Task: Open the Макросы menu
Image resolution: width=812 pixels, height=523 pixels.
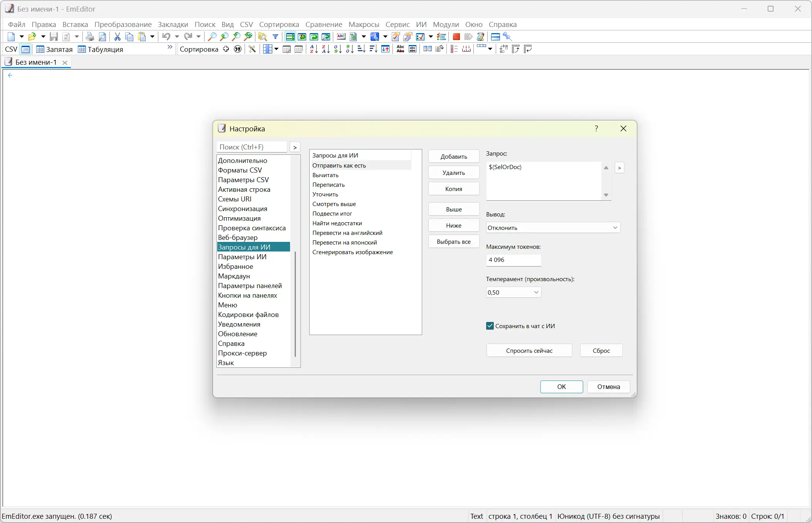Action: (x=364, y=24)
